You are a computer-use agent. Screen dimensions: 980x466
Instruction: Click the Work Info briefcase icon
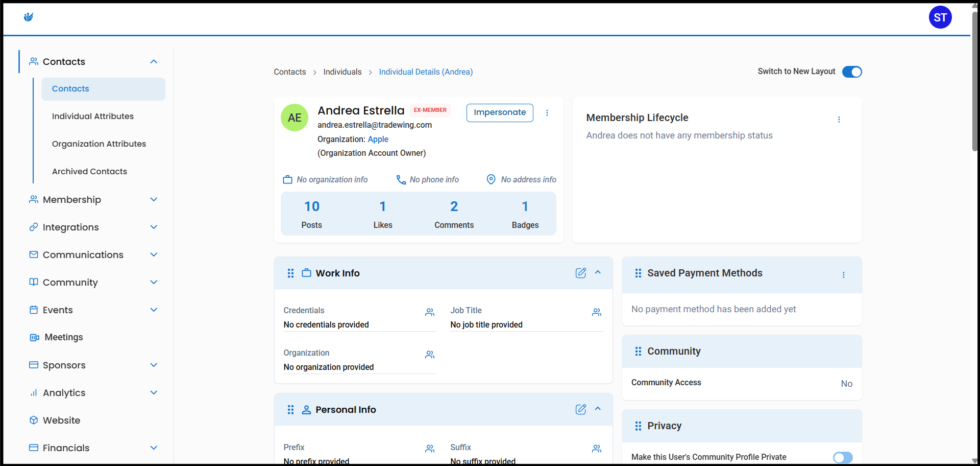(x=306, y=273)
